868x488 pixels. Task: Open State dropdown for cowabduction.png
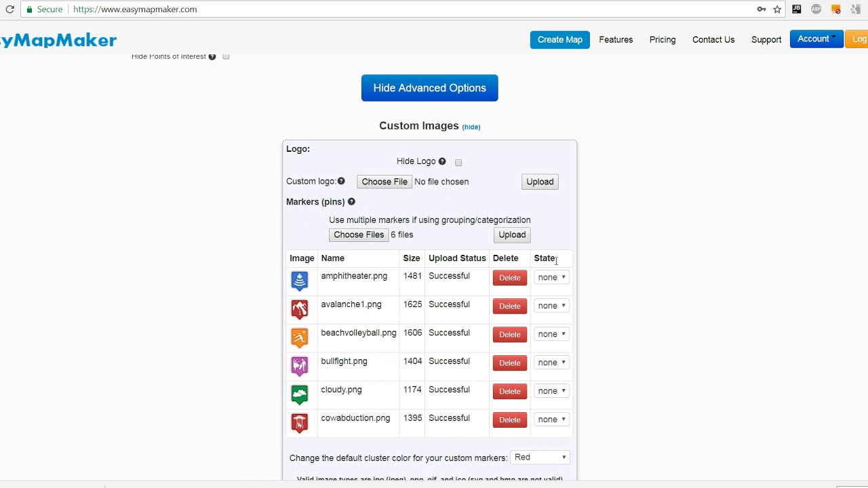pos(551,420)
